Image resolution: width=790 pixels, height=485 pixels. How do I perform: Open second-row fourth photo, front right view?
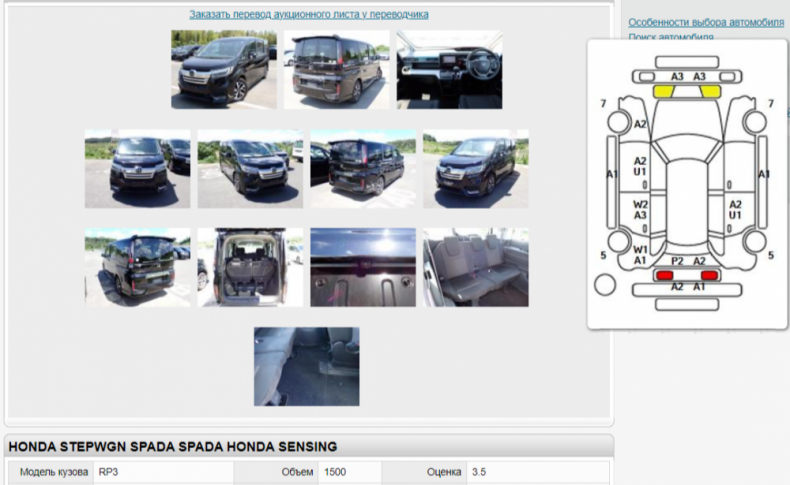tap(476, 169)
